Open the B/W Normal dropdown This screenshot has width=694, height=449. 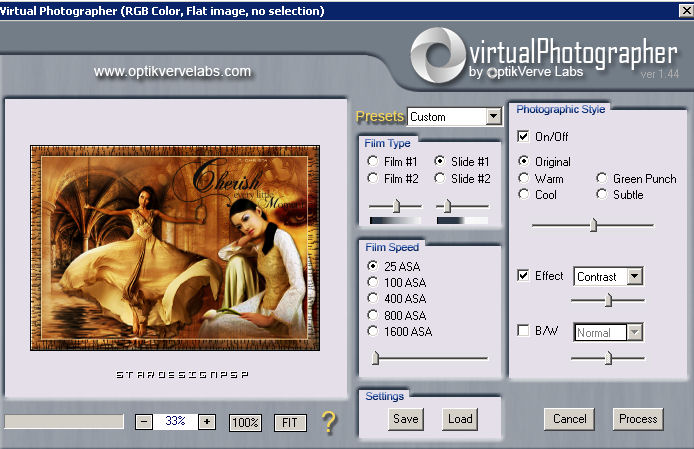[634, 332]
